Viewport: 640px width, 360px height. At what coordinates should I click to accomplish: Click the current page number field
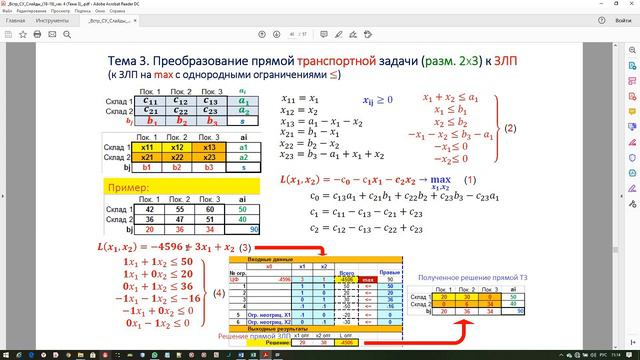click(x=292, y=35)
